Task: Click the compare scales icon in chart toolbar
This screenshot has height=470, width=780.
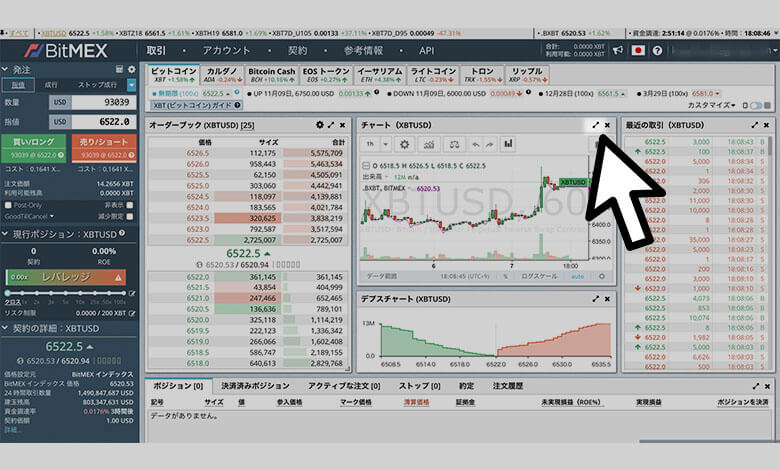Action: pos(454,144)
